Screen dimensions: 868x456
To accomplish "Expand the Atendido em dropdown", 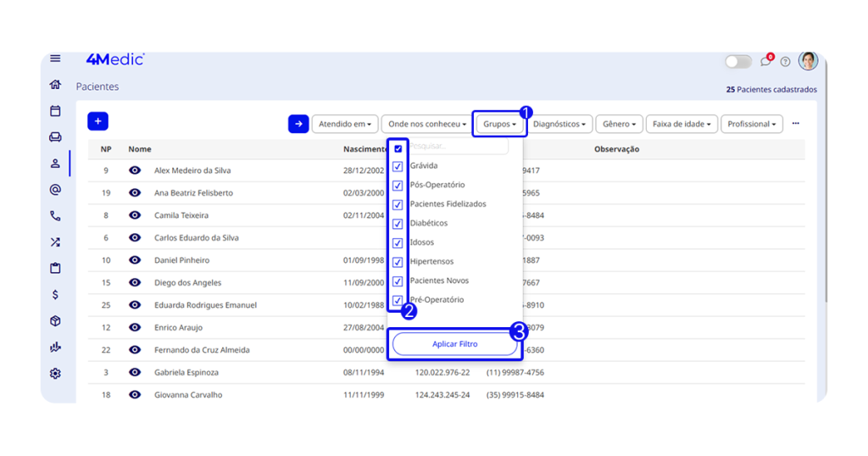I will click(344, 125).
